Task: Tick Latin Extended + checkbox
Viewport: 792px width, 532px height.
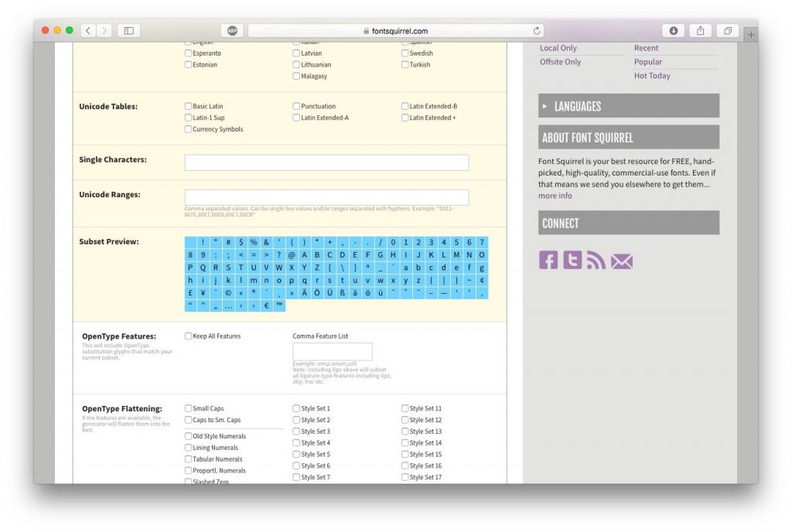Action: 405,118
